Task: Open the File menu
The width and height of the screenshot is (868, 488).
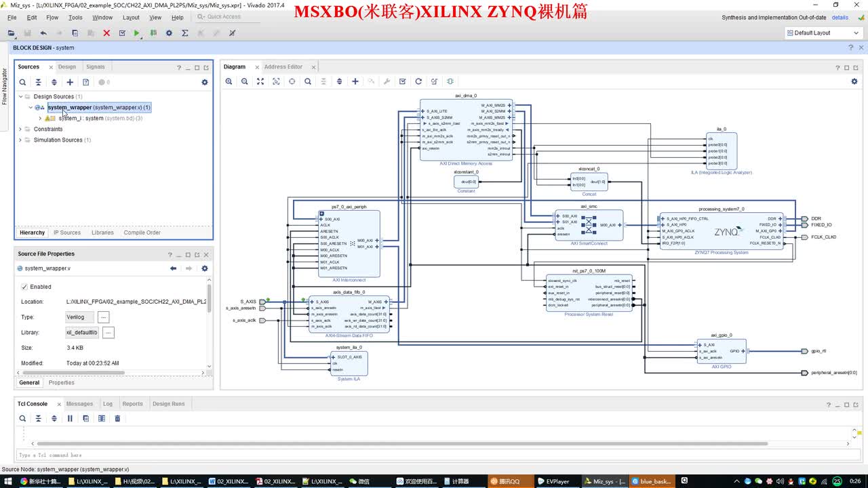Action: click(x=12, y=18)
